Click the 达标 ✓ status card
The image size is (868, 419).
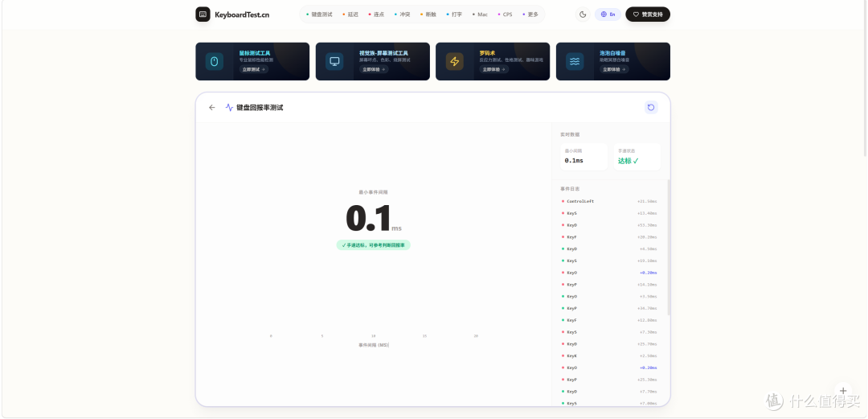click(x=637, y=157)
